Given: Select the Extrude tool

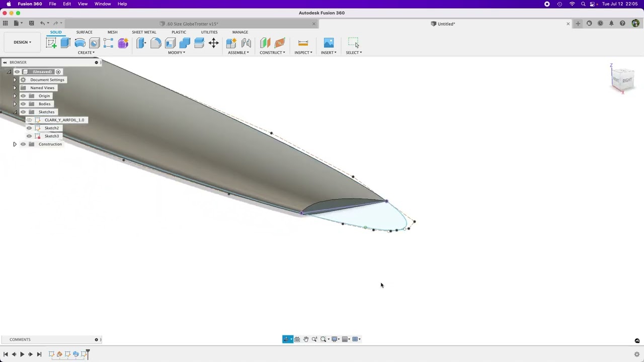Looking at the screenshot, I should point(65,43).
